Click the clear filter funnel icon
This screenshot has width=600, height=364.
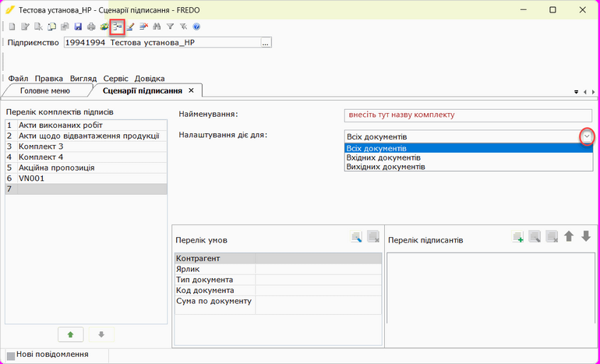tap(183, 27)
